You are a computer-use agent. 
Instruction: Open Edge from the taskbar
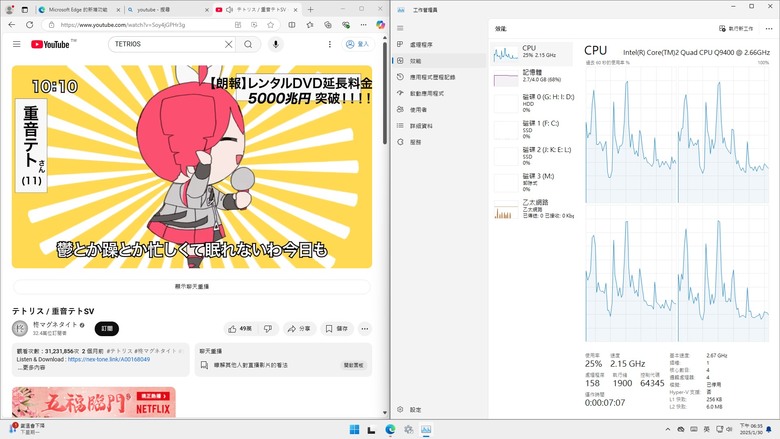pos(390,430)
